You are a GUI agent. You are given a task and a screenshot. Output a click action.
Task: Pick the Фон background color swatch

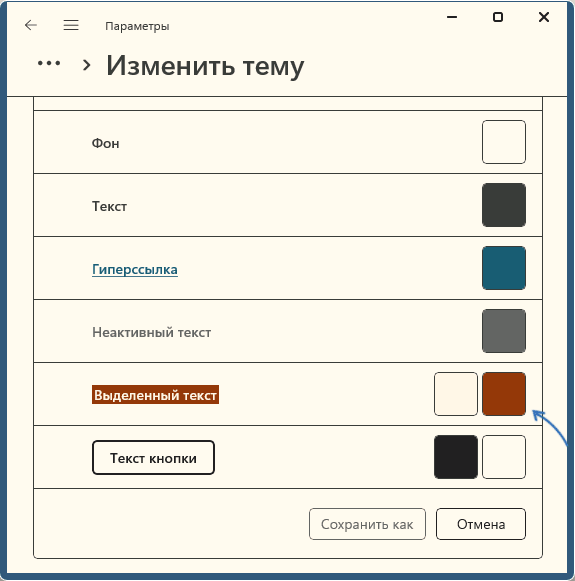coord(503,142)
